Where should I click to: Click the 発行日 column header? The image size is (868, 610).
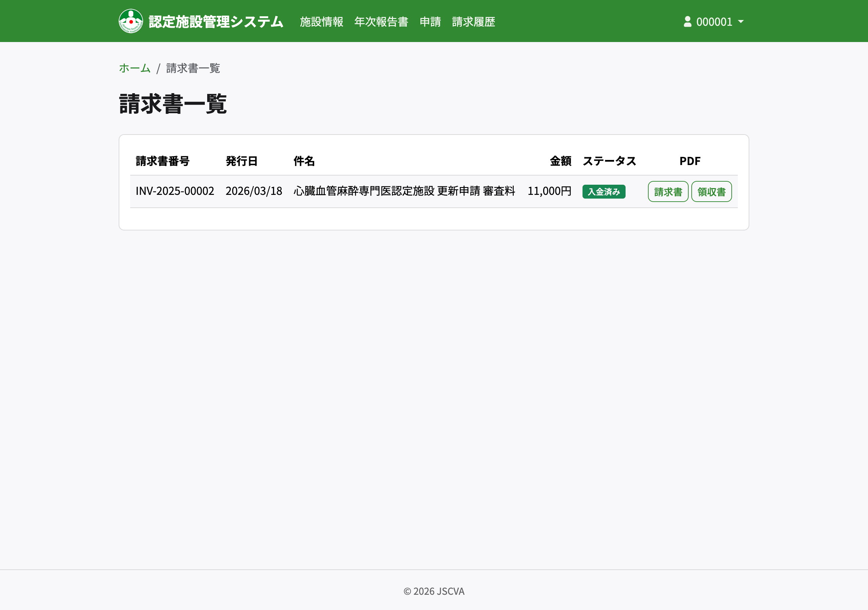241,161
